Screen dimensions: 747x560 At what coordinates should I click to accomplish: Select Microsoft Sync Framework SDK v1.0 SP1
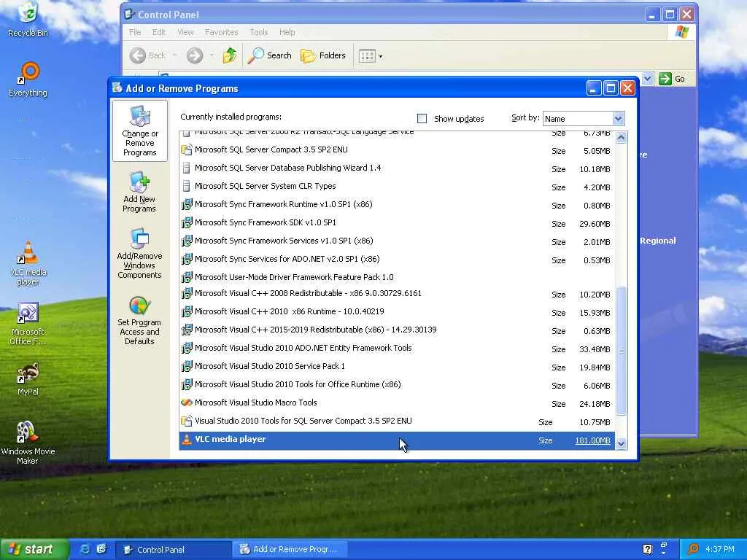[397, 223]
